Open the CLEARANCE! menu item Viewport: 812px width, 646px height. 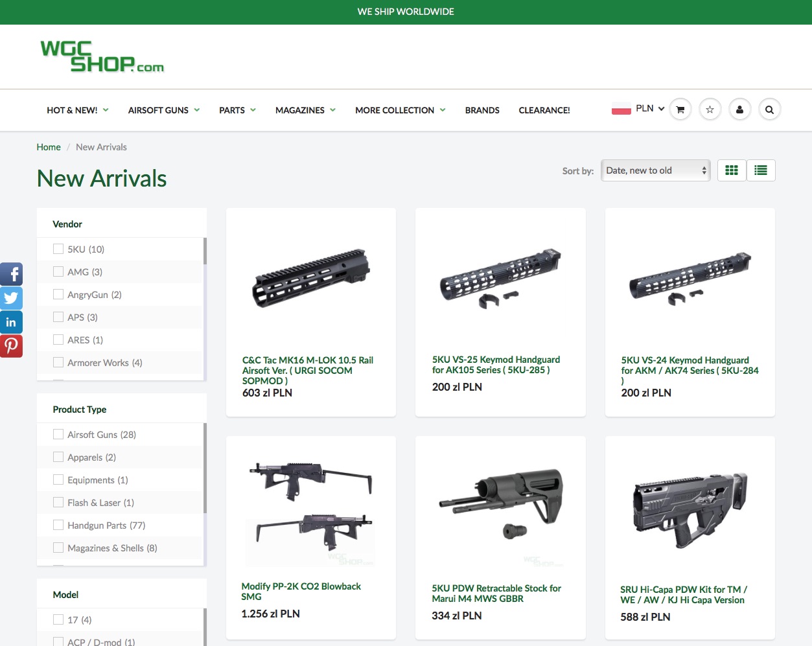coord(544,110)
